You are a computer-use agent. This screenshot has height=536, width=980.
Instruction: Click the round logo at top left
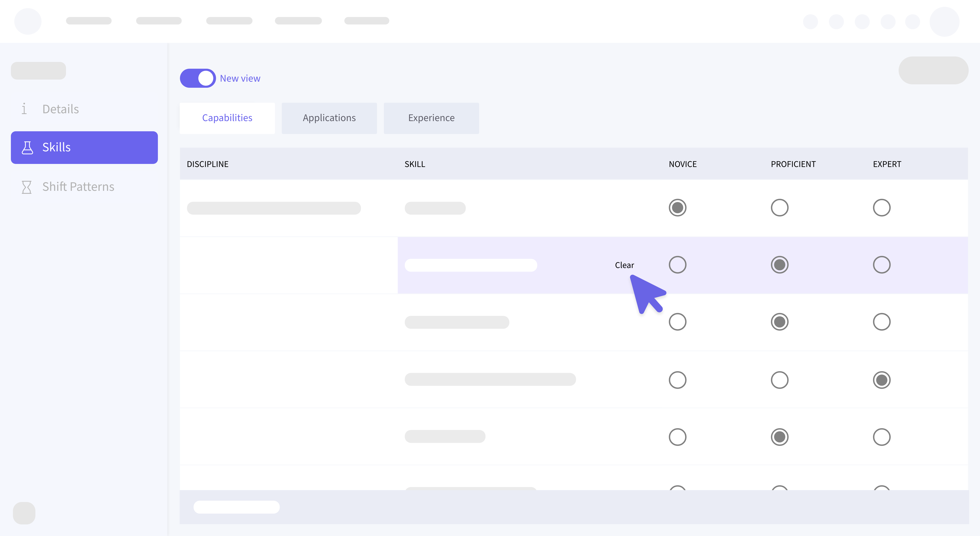(x=28, y=21)
